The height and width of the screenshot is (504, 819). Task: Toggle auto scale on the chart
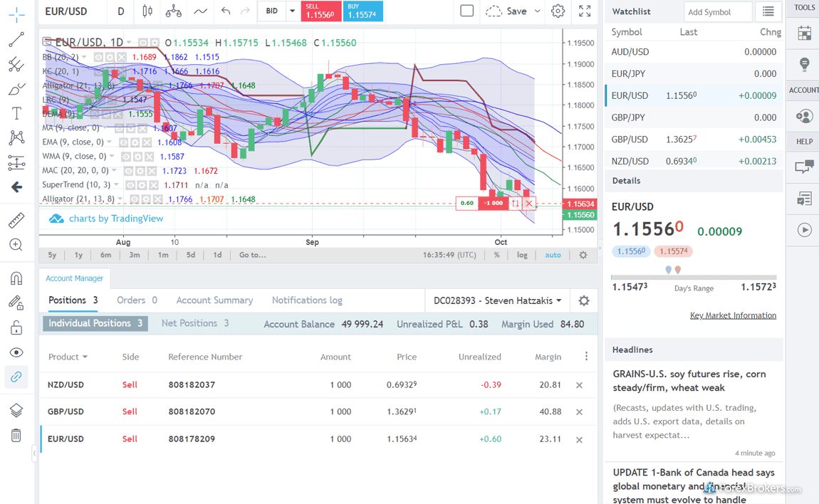pos(553,255)
